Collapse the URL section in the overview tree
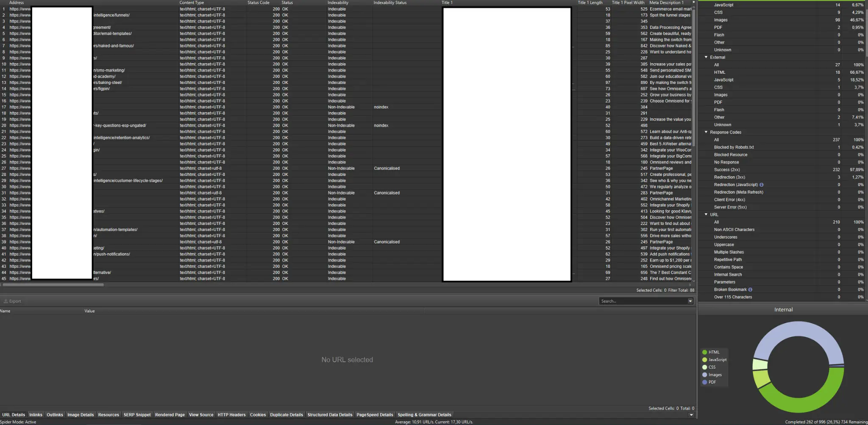 (706, 214)
